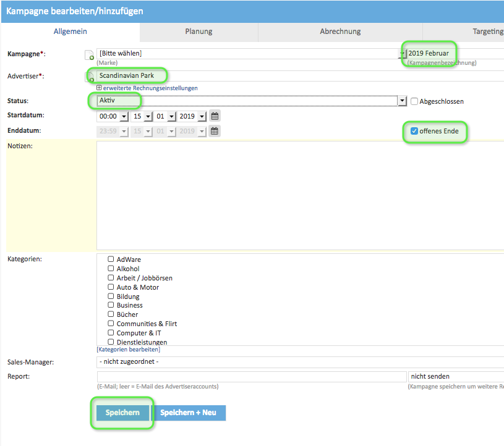Uncheck the offenes Ende checkbox

point(414,131)
